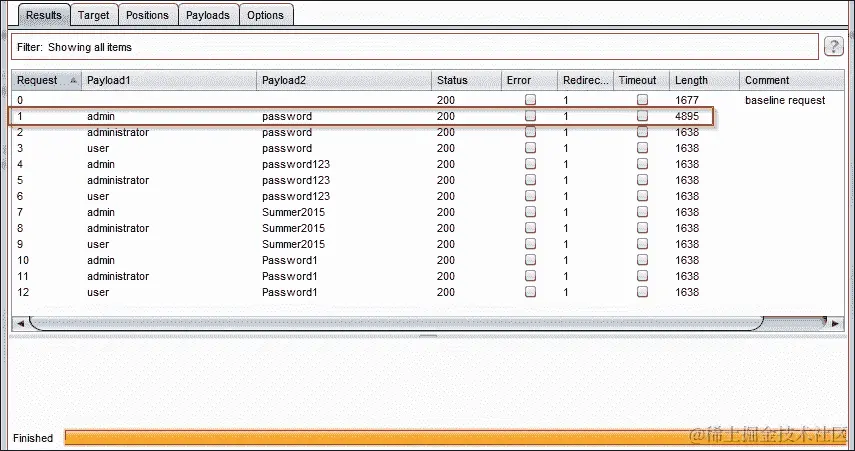Select request number 0 cell

point(20,100)
